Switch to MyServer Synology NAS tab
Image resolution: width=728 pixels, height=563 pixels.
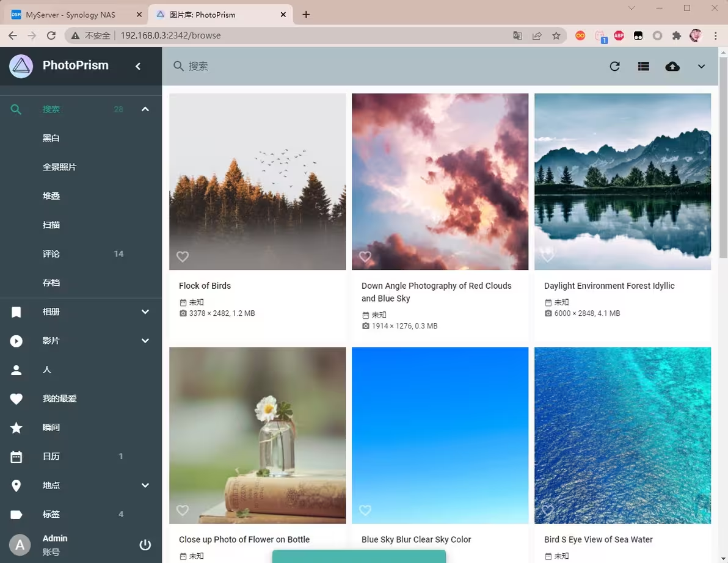pyautogui.click(x=70, y=15)
